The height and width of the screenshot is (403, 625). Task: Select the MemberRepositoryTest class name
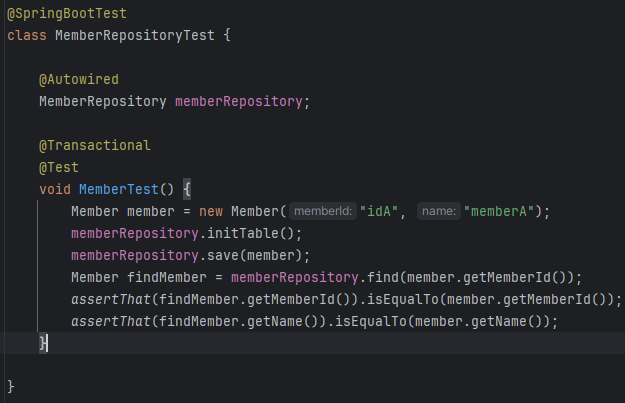[135, 35]
